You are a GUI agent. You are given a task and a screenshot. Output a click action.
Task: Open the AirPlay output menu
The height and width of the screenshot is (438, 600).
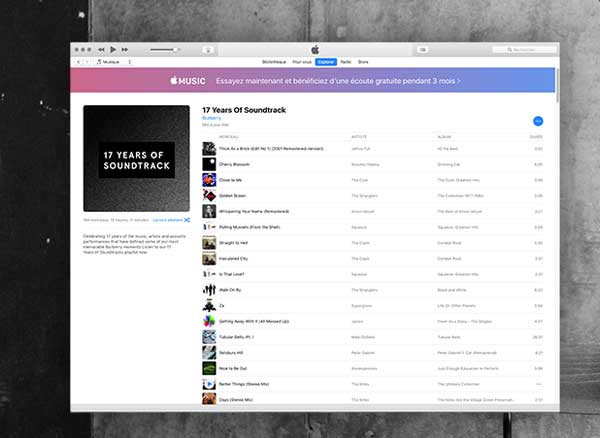coord(208,50)
